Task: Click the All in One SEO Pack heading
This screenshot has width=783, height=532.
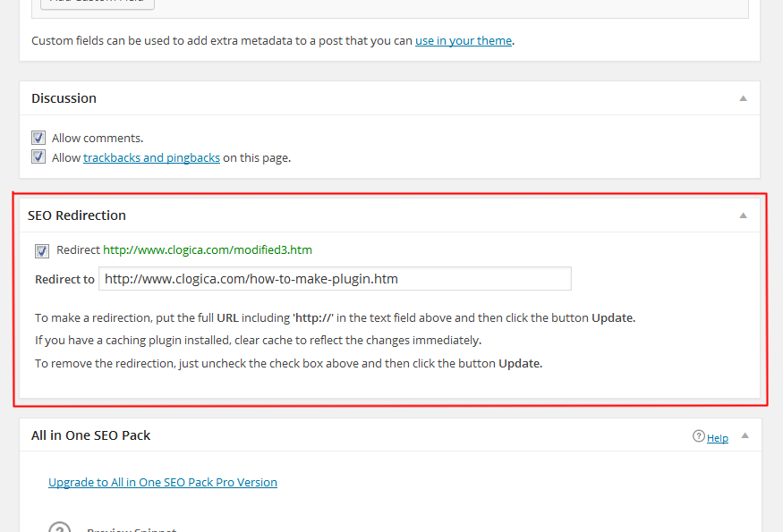Action: 90,435
